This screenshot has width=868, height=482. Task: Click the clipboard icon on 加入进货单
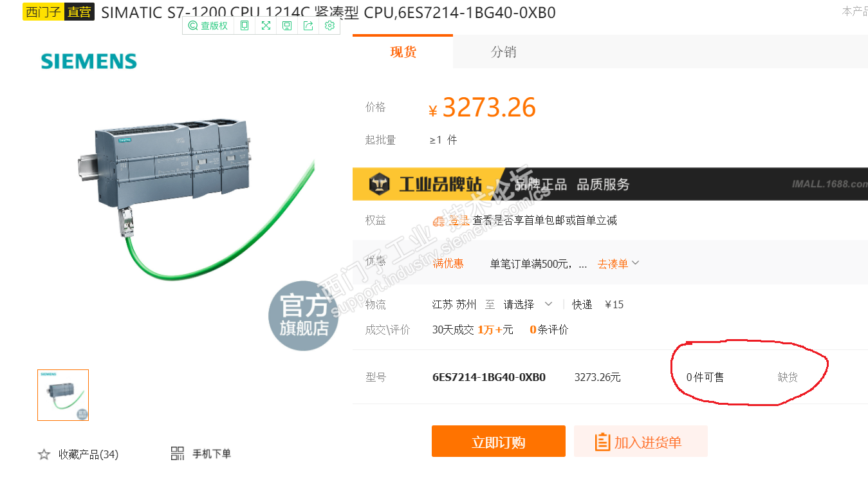point(602,442)
